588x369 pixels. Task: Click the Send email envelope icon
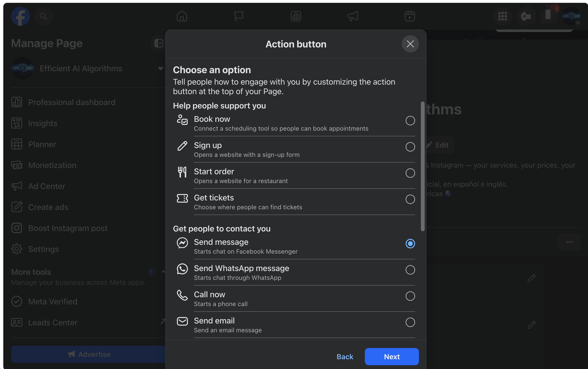coord(182,321)
